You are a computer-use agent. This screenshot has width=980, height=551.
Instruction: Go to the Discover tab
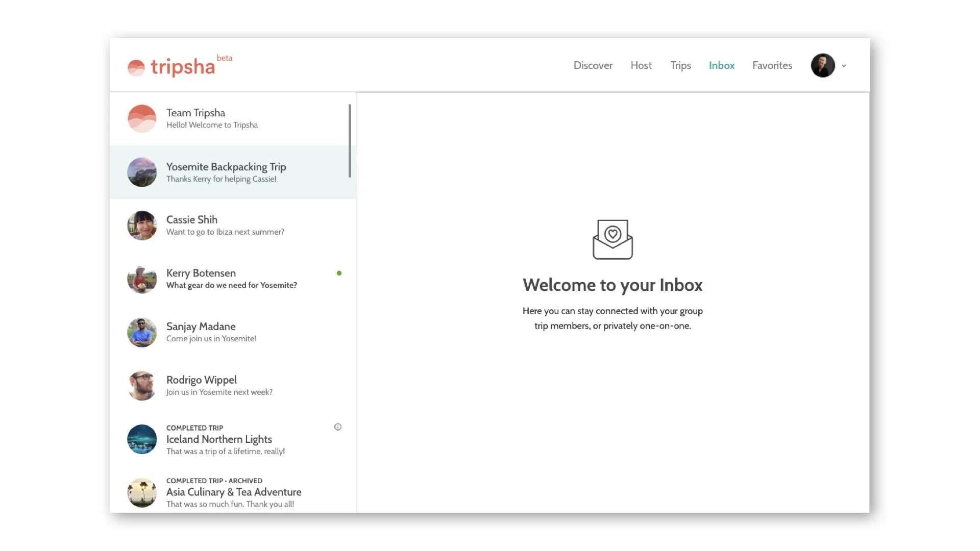coord(593,65)
